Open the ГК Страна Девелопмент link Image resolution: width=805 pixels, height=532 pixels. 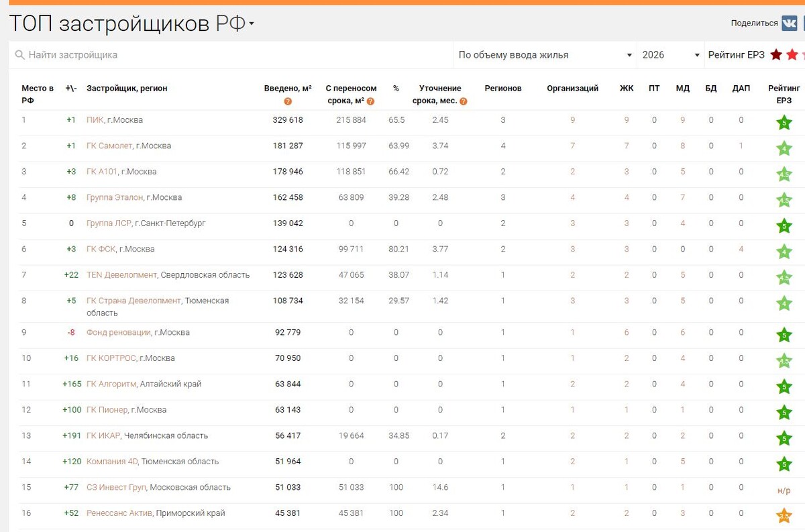pos(133,301)
